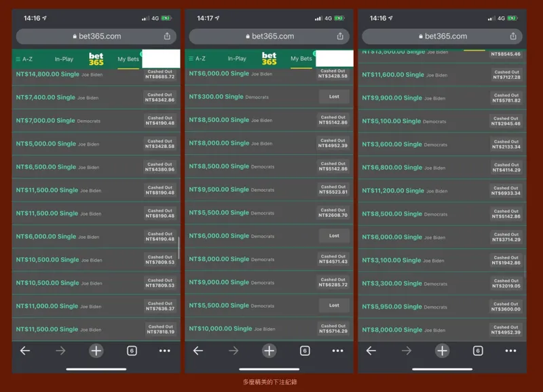Open a new tab with the plus icon, left phone

tap(96, 351)
